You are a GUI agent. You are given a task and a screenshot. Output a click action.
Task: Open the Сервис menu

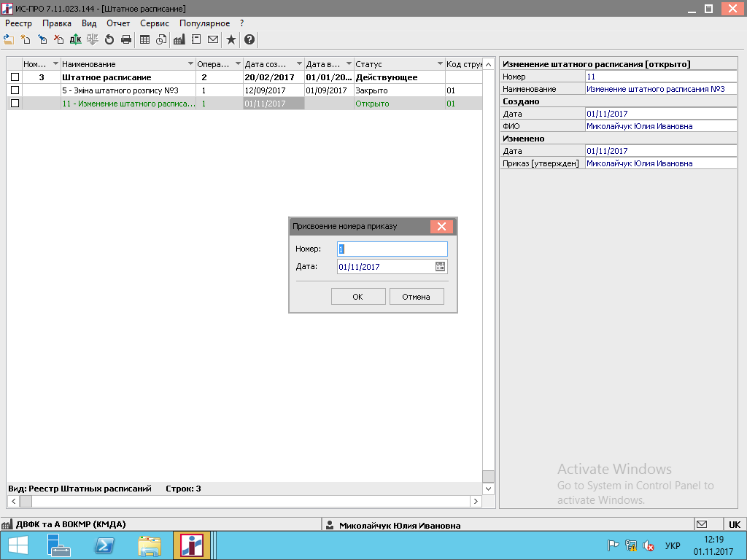pyautogui.click(x=154, y=23)
